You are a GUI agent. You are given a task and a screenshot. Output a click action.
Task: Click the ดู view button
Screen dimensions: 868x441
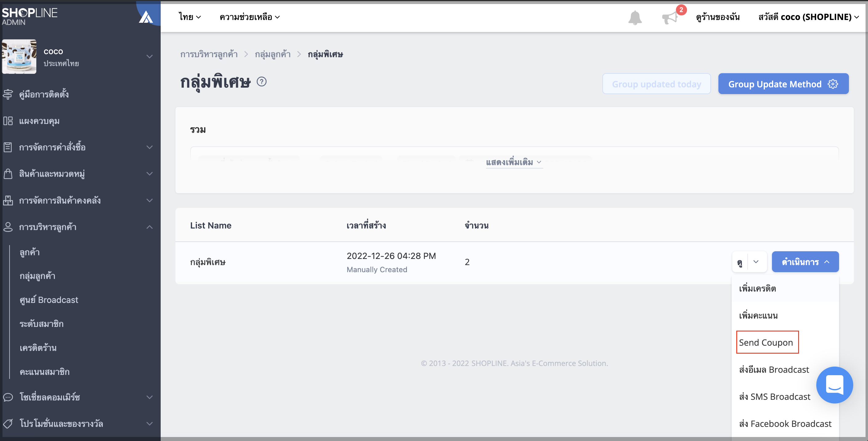740,262
